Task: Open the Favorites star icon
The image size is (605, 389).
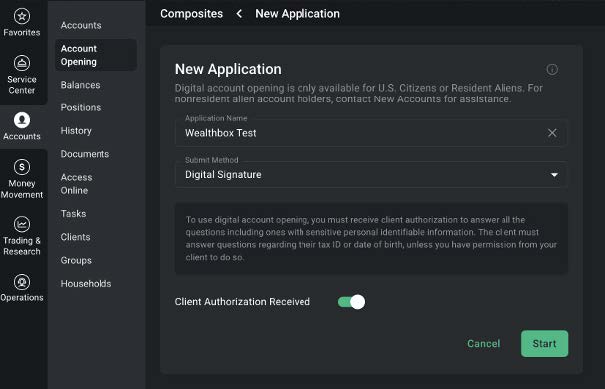Action: pos(22,16)
